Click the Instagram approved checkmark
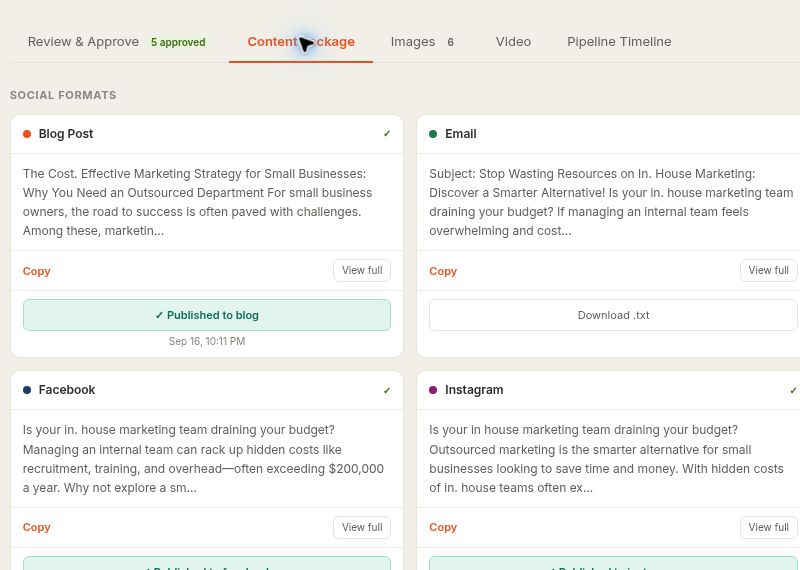This screenshot has height=570, width=800. [x=793, y=390]
